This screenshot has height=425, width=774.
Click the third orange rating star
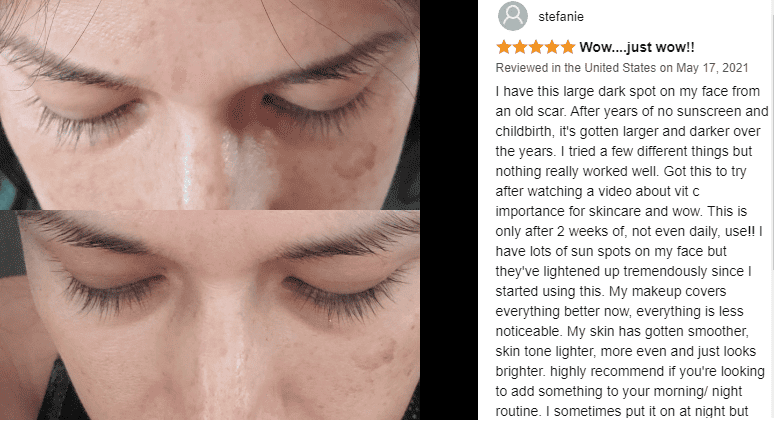click(536, 47)
